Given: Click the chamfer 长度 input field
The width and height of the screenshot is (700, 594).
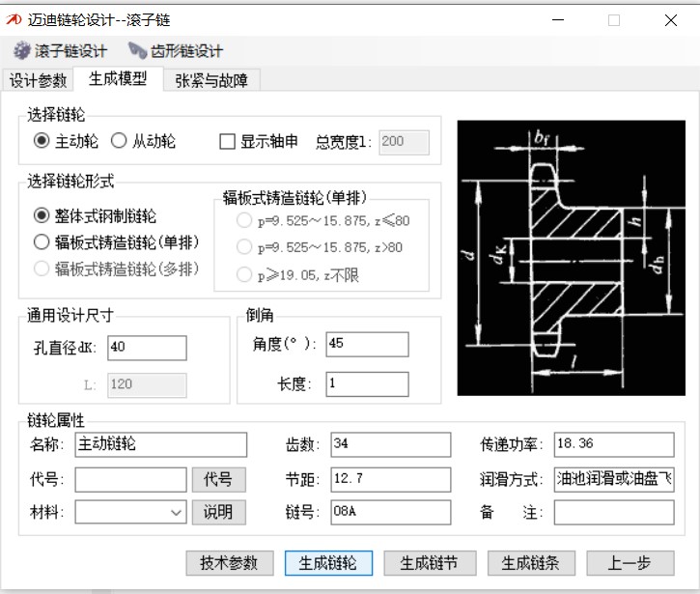Looking at the screenshot, I should click(367, 384).
